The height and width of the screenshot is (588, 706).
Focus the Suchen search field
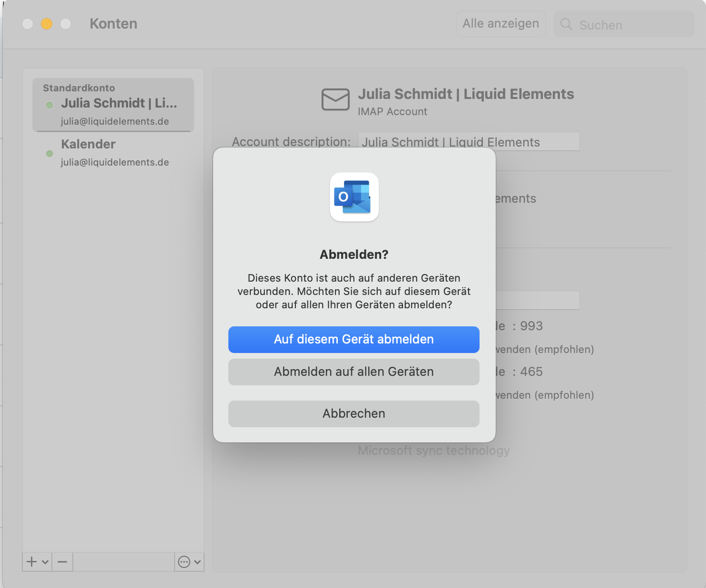coord(624,24)
